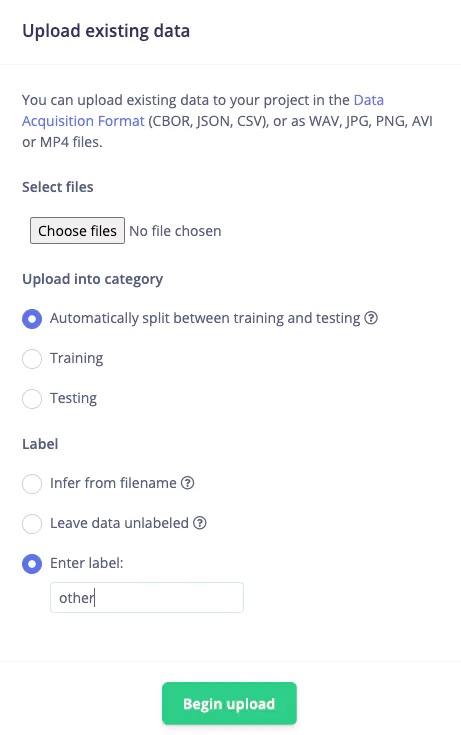Click the green Begin upload button
Screen dimensions: 461x735
coord(229,704)
